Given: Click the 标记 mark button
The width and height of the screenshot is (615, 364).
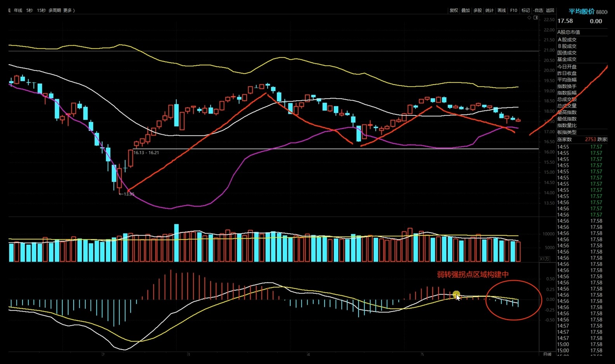Looking at the screenshot, I should pos(526,10).
